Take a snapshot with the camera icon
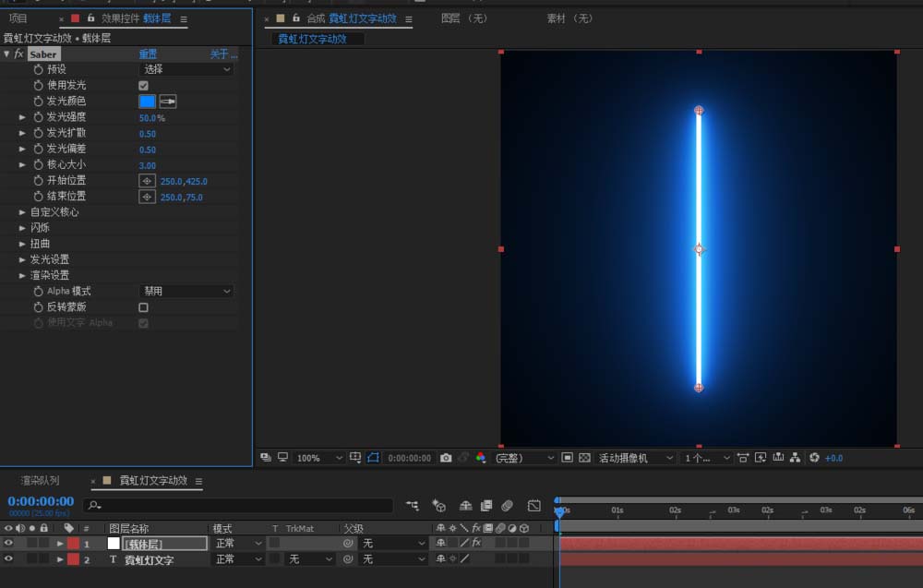 (x=446, y=458)
